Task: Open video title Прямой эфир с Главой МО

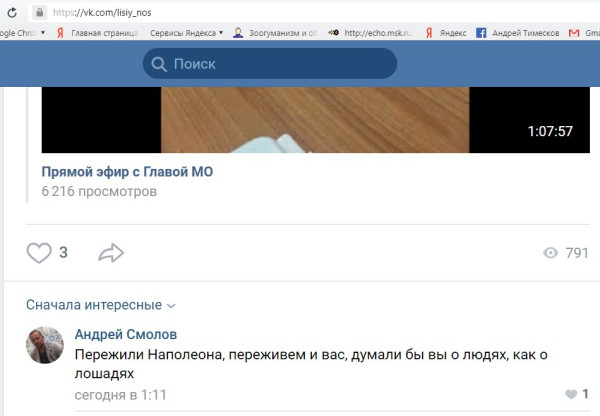Action: point(127,171)
